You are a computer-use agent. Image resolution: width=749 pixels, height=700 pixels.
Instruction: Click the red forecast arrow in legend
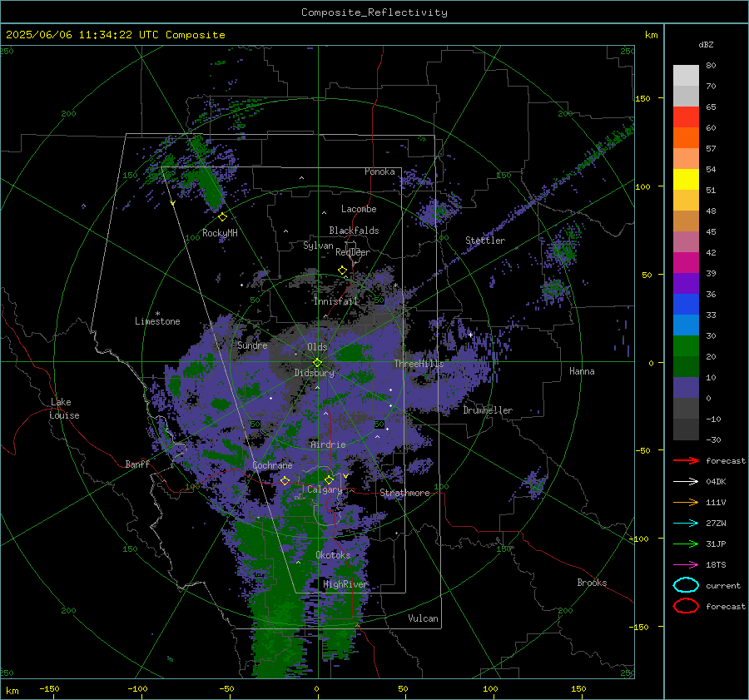(686, 460)
